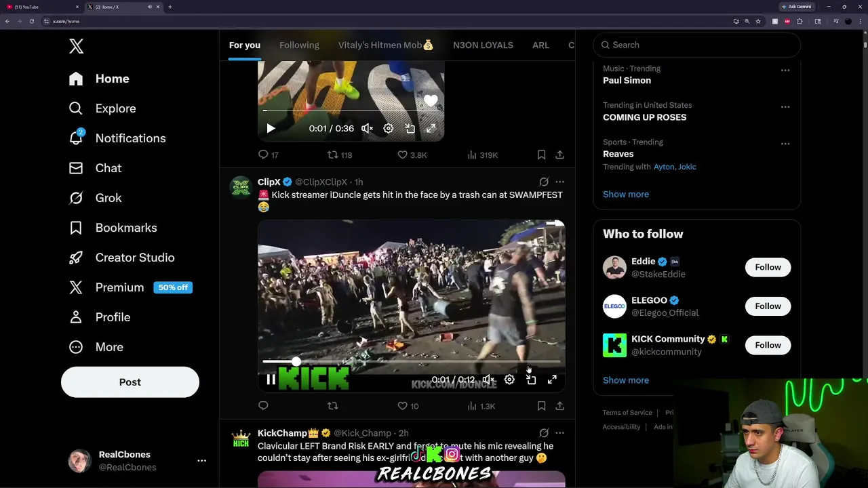Image resolution: width=868 pixels, height=488 pixels.
Task: Enter fullscreen on the ClipX video
Action: point(552,380)
